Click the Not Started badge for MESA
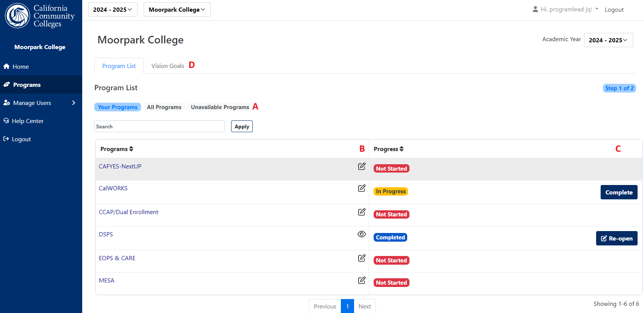This screenshot has height=313, width=644. [391, 282]
